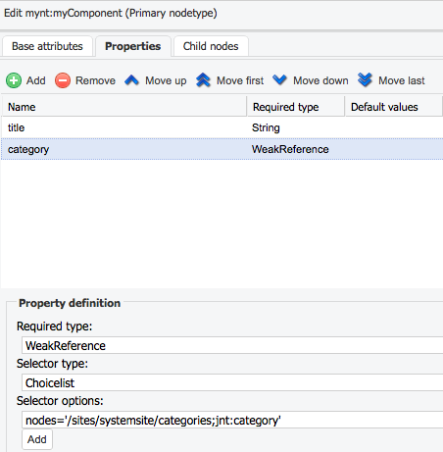Click the red Remove minus icon
Screen dimensions: 443x452
(x=63, y=80)
